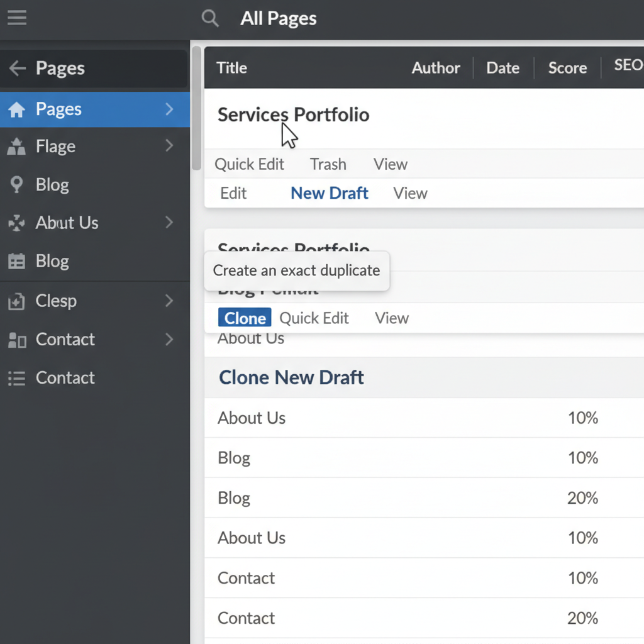Expand the Contact sidebar section

click(x=169, y=339)
